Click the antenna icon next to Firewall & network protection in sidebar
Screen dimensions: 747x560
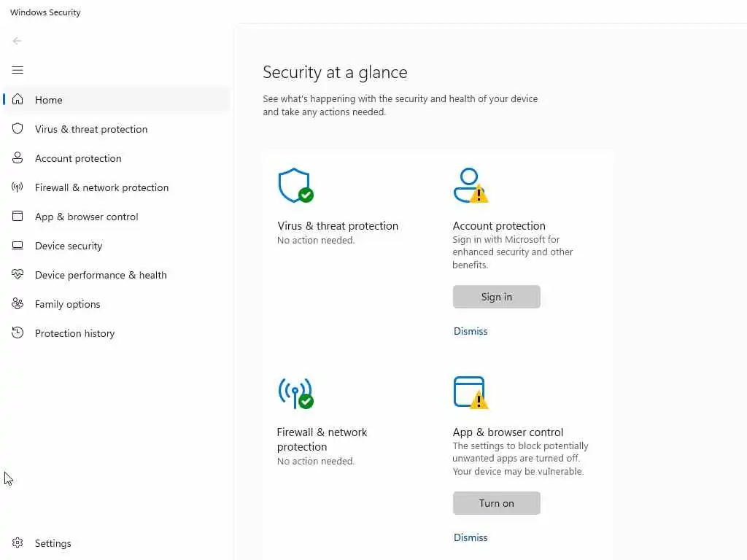tap(18, 187)
